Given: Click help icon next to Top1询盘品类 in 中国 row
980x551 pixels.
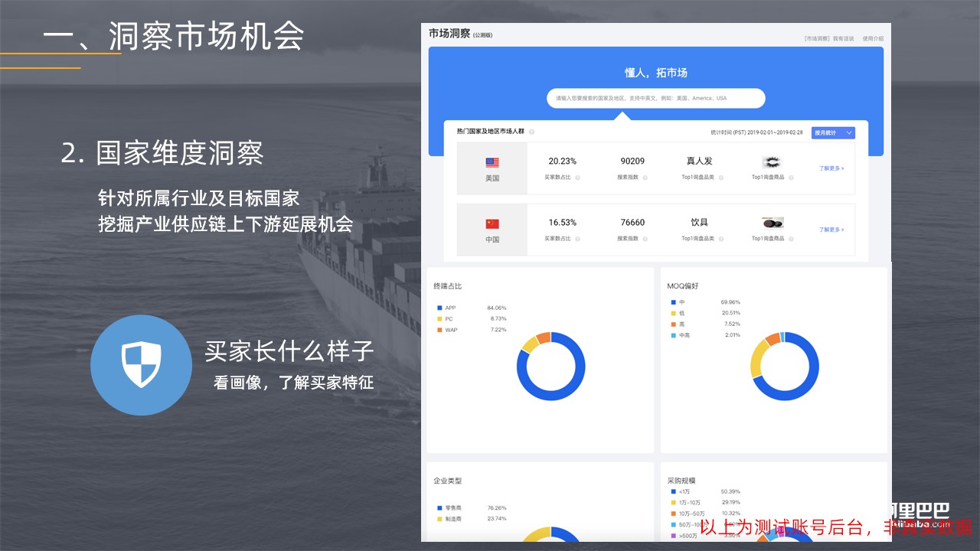Looking at the screenshot, I should coord(721,238).
